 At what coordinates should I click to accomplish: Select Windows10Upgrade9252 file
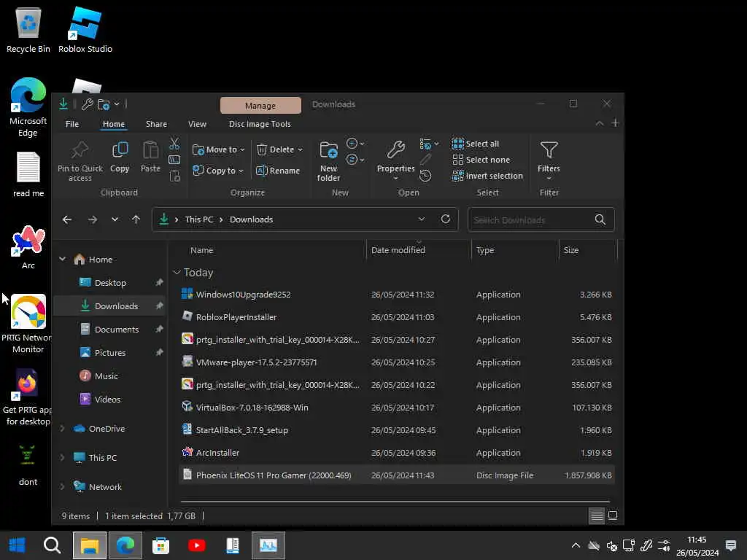click(396, 295)
